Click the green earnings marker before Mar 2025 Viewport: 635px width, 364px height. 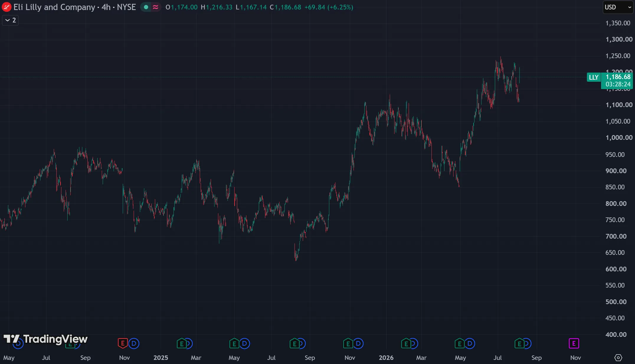pos(181,343)
